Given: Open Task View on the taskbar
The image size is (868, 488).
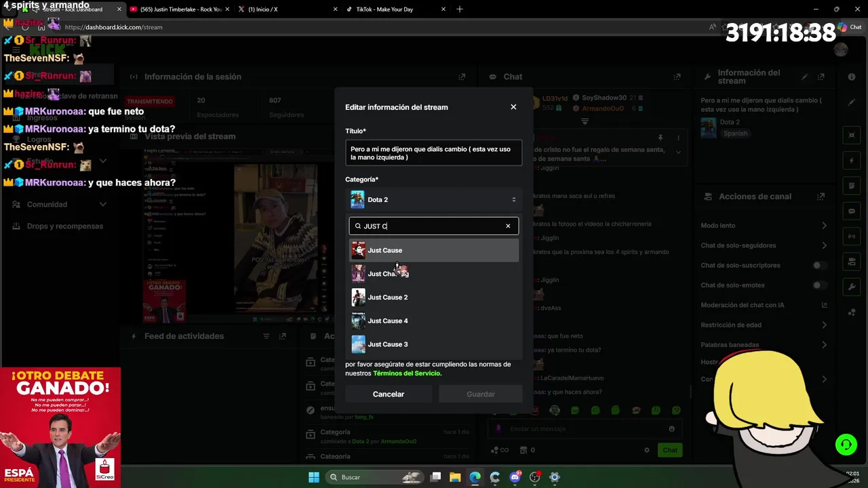Looking at the screenshot, I should pos(436,477).
